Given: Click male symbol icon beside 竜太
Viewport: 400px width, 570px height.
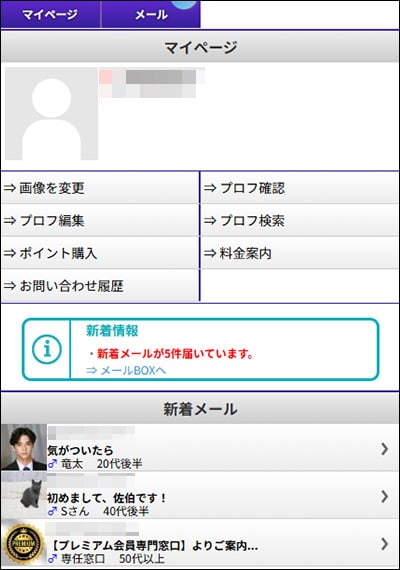Looking at the screenshot, I should 53,463.
